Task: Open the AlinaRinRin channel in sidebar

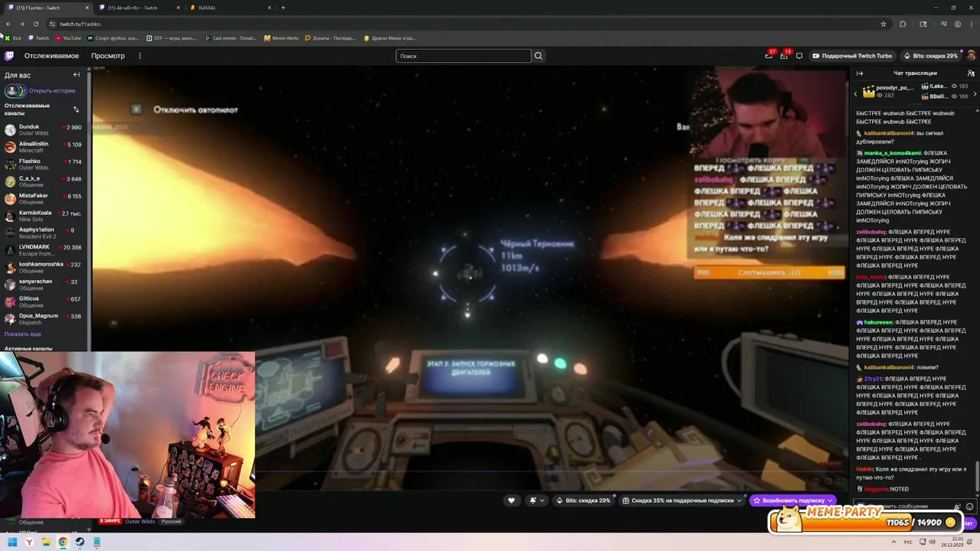Action: tap(44, 147)
